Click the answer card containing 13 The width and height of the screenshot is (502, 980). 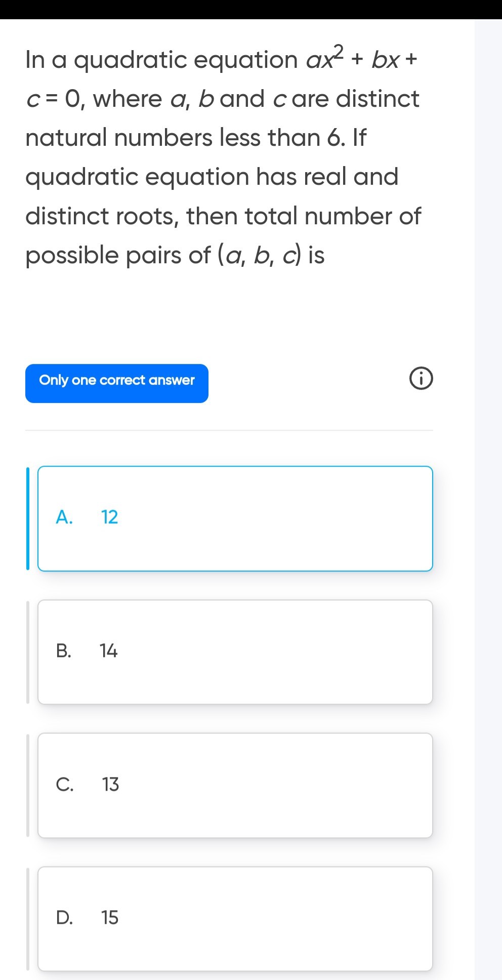tap(235, 785)
